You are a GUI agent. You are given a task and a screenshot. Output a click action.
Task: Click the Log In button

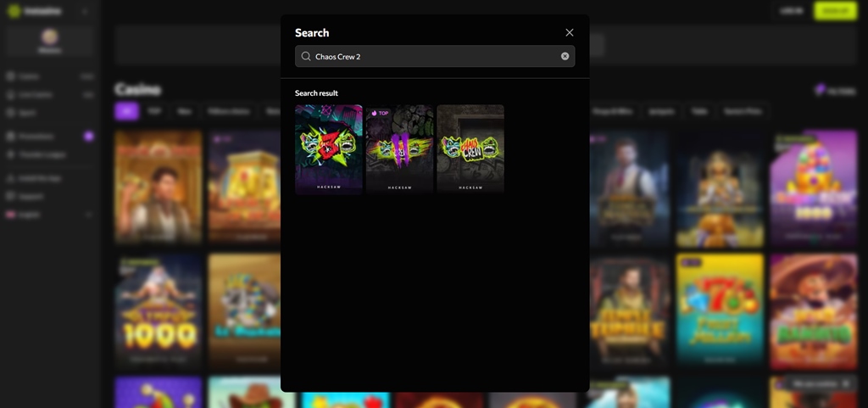792,11
